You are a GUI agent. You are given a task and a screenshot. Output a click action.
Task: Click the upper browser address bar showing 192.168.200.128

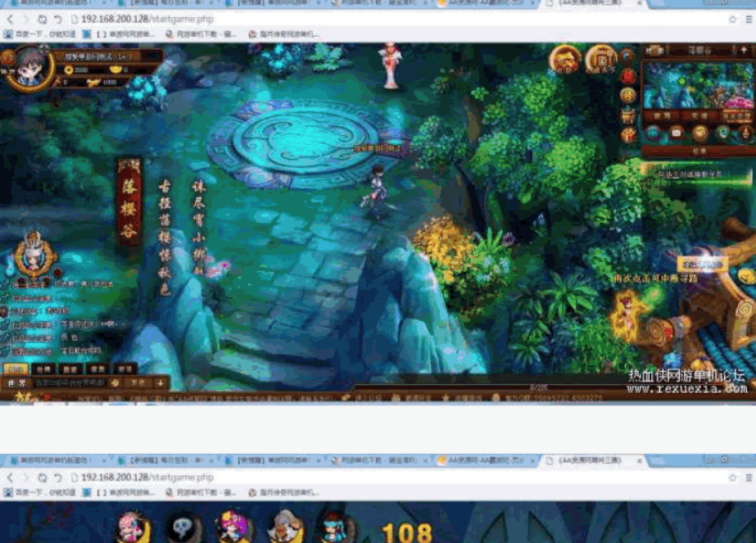pyautogui.click(x=147, y=20)
